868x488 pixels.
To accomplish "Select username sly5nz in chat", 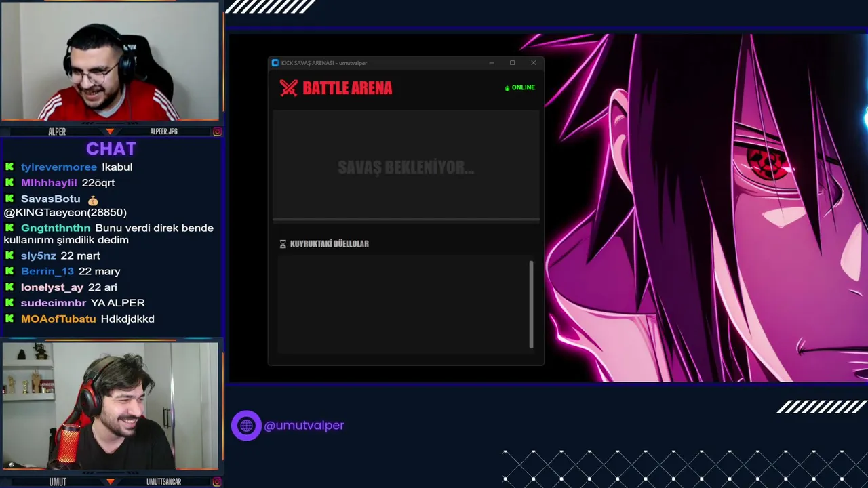I will click(x=39, y=256).
